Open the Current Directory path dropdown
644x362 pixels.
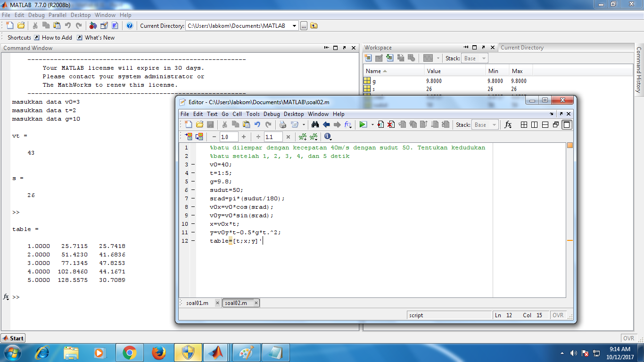click(x=295, y=25)
